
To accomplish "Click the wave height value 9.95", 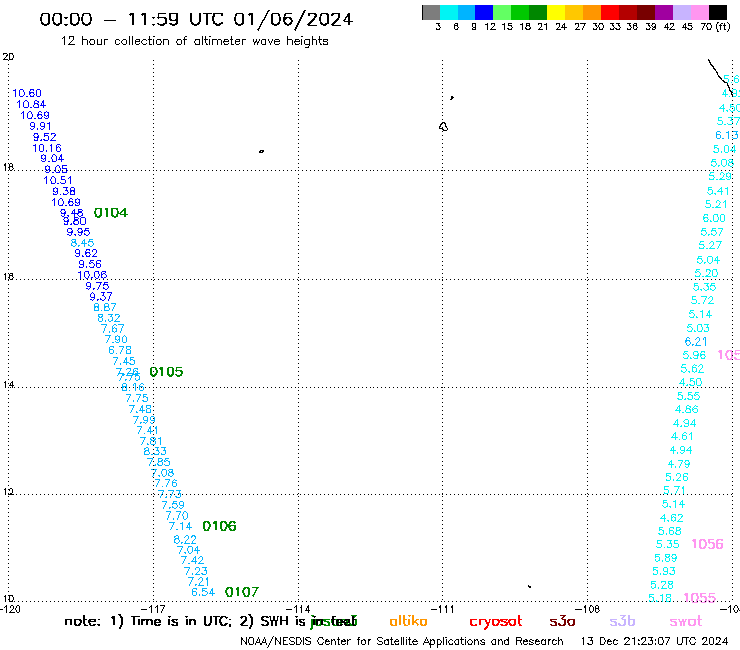I will click(x=78, y=232).
